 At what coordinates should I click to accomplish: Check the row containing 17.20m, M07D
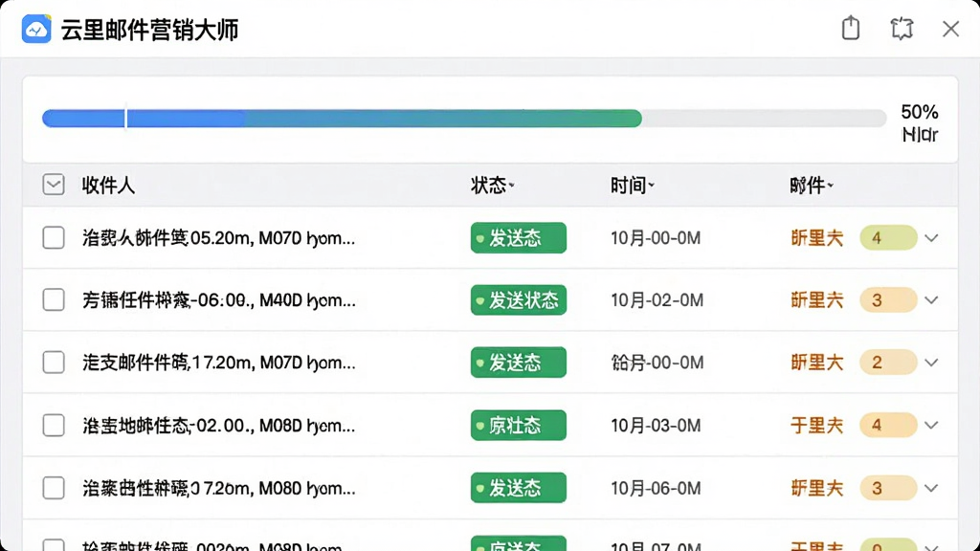54,363
